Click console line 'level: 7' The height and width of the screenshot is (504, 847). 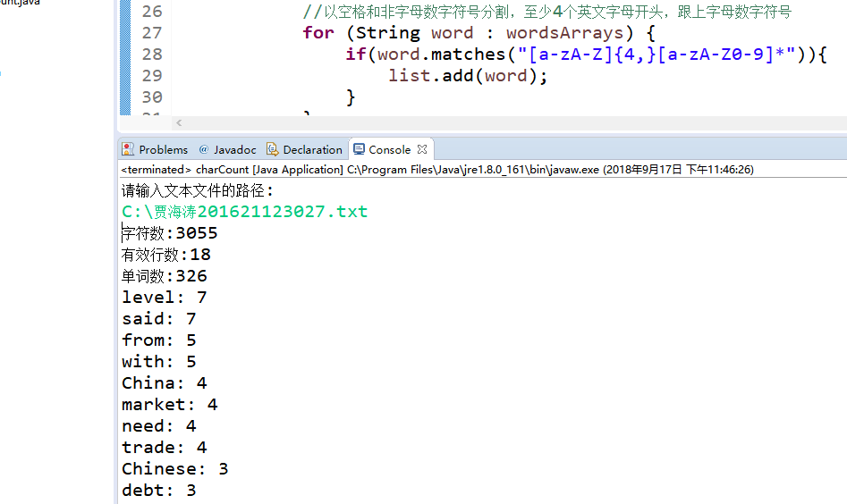click(165, 298)
